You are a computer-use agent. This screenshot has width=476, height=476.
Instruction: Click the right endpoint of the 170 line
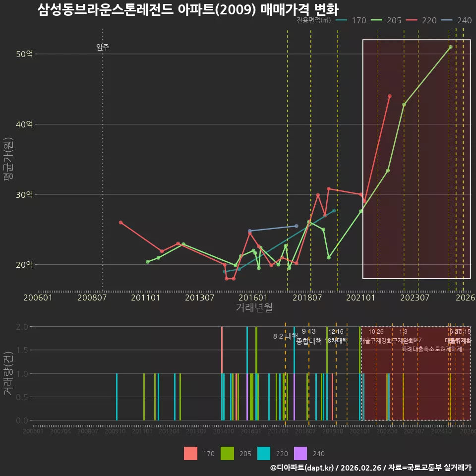click(x=334, y=210)
